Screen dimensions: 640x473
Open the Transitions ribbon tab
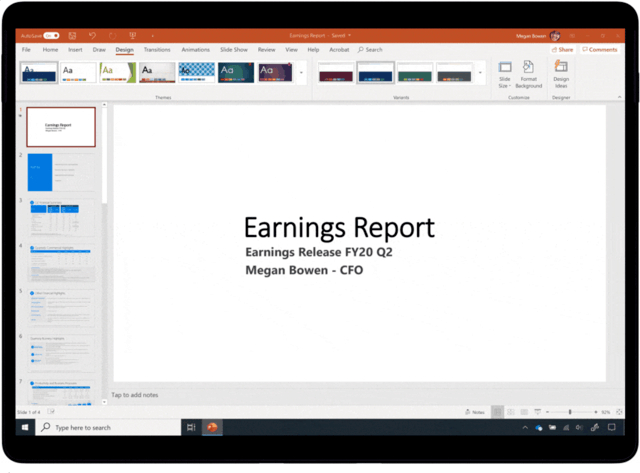coord(157,49)
